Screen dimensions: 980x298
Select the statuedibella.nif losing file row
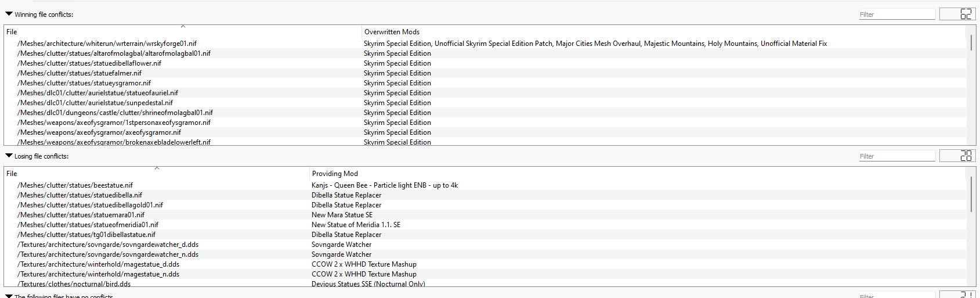point(485,195)
